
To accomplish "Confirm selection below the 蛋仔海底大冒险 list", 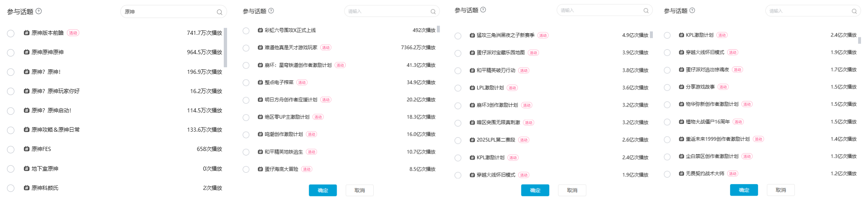I will 323,190.
